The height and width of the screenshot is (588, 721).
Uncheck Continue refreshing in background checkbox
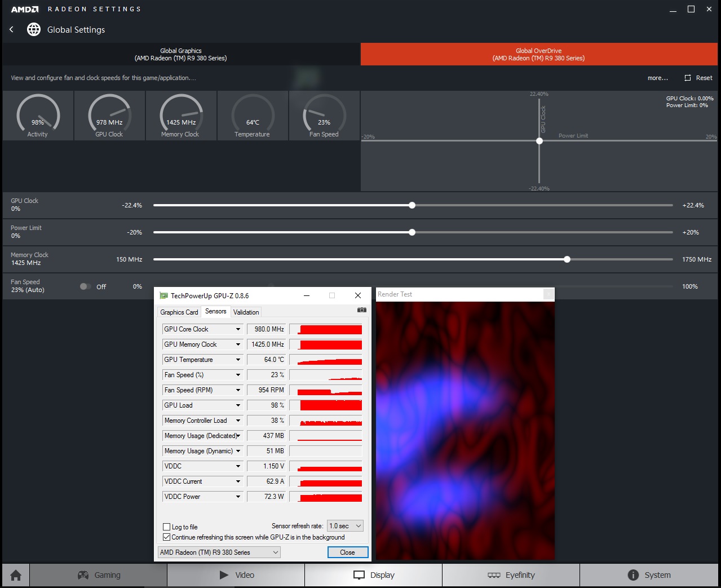tap(166, 537)
